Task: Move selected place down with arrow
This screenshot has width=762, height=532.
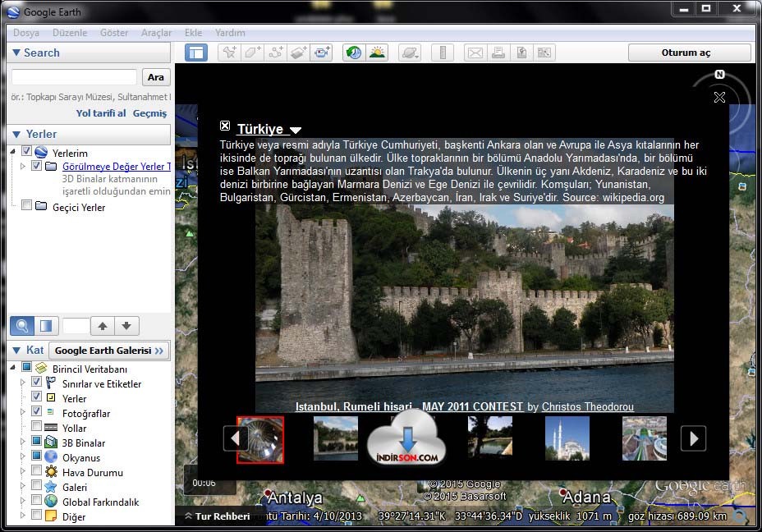Action: click(126, 325)
